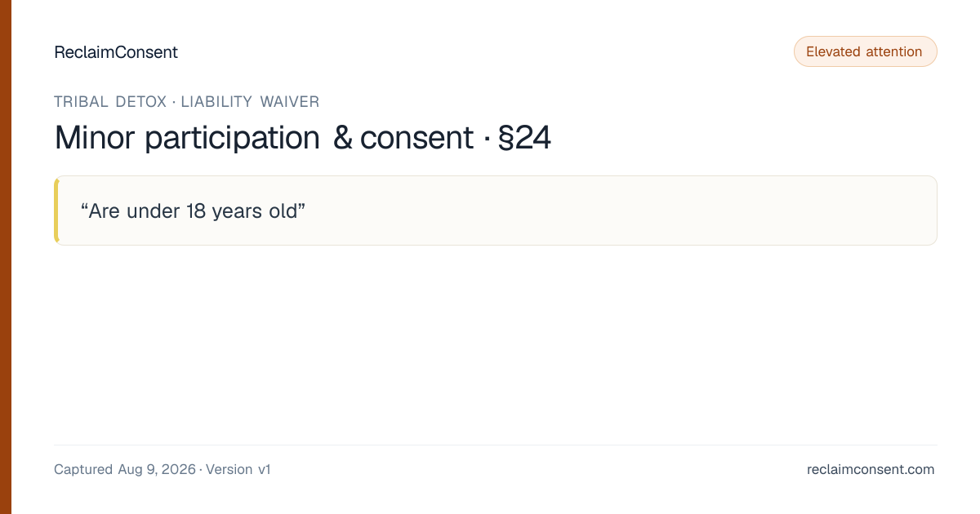Click the yellow accent bar on quote box
Viewport: 980px width, 514px height.
click(x=56, y=210)
